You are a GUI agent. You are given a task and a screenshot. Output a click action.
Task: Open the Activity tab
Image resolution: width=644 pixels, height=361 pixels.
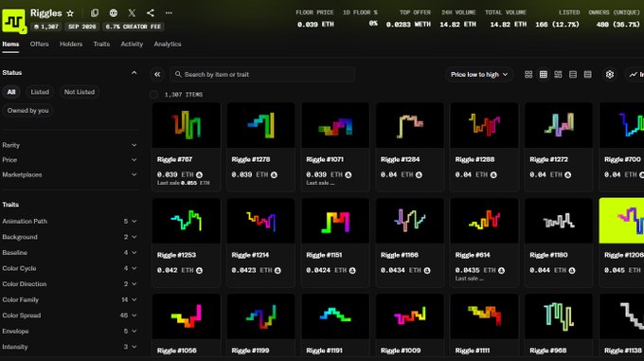click(132, 44)
